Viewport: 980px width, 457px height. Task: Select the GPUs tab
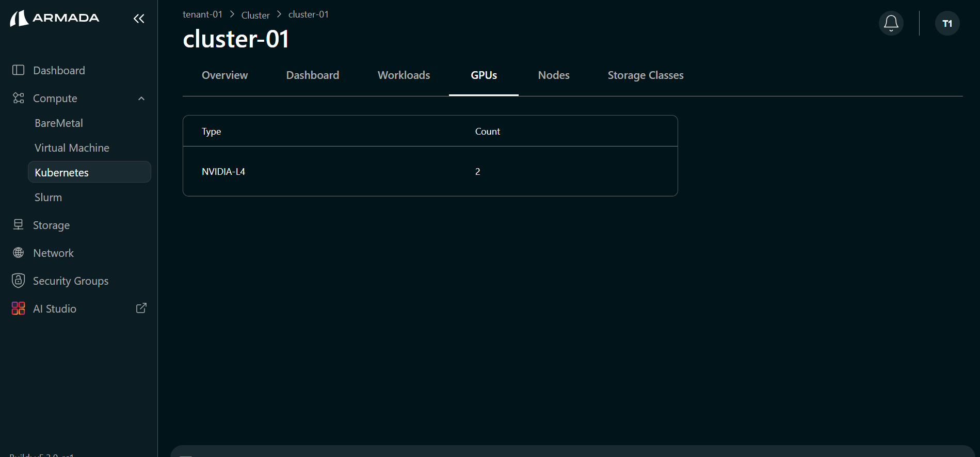[x=484, y=75]
